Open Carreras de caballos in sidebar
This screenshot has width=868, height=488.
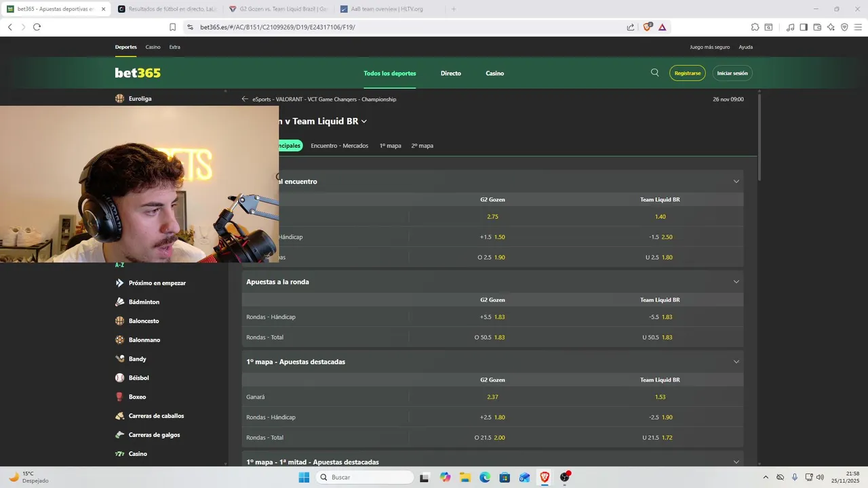pyautogui.click(x=150, y=415)
